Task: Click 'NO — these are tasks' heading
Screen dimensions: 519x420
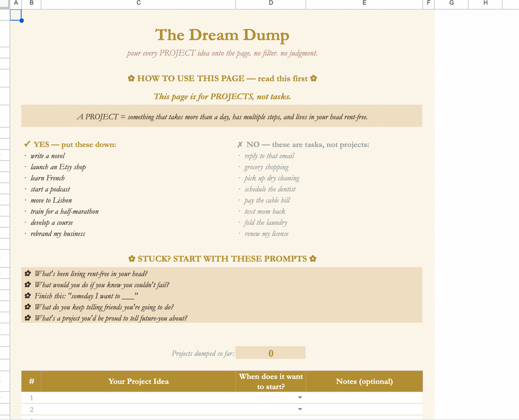Action: (x=303, y=145)
